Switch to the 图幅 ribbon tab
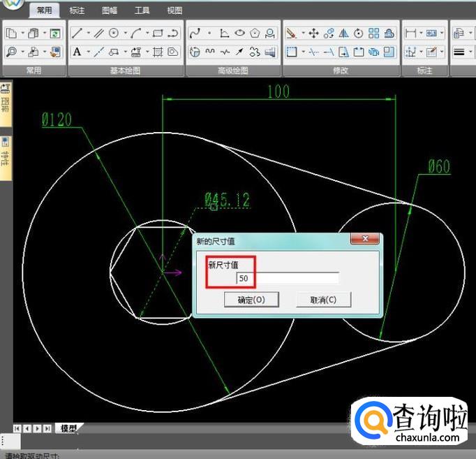The image size is (476, 459). (x=110, y=10)
